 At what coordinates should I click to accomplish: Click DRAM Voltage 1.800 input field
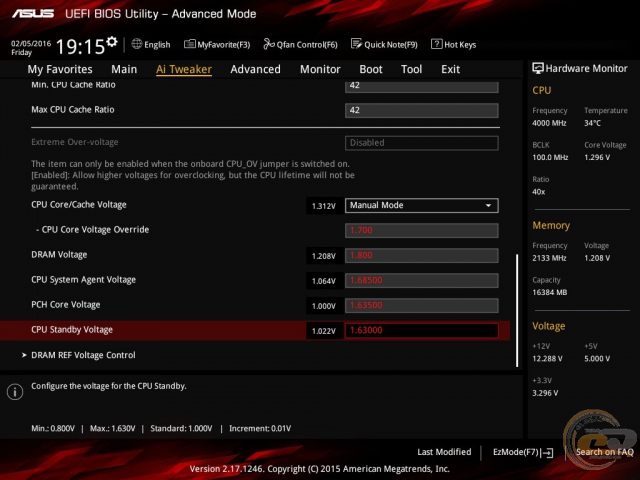(x=422, y=256)
